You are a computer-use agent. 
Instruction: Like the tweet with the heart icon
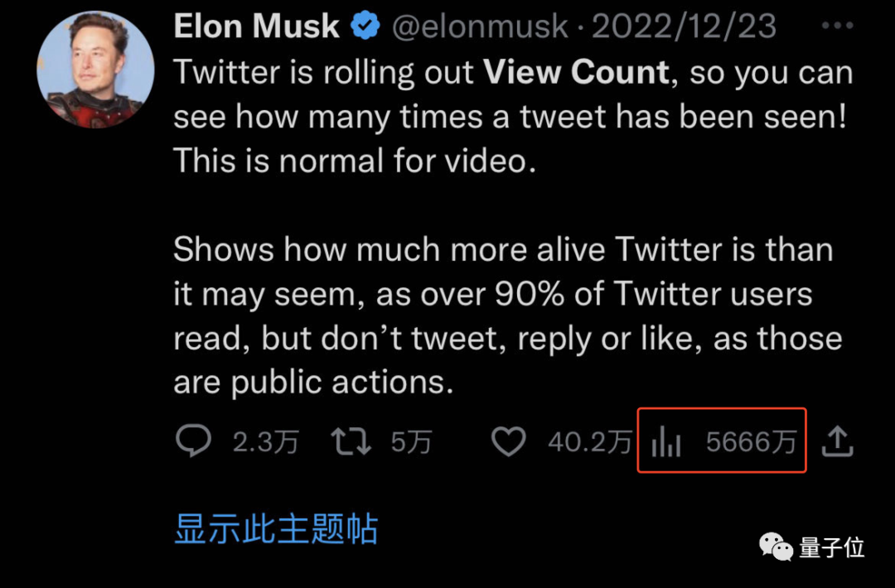pyautogui.click(x=509, y=442)
